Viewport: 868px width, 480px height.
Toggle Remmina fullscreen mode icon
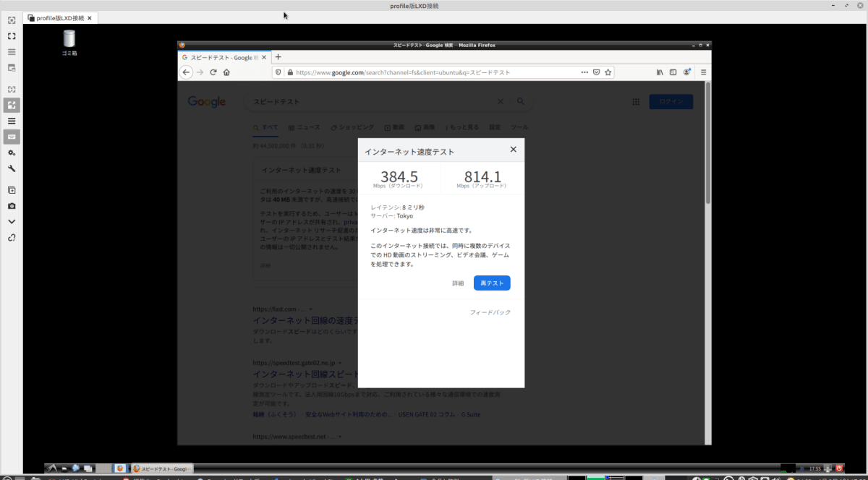(x=12, y=35)
